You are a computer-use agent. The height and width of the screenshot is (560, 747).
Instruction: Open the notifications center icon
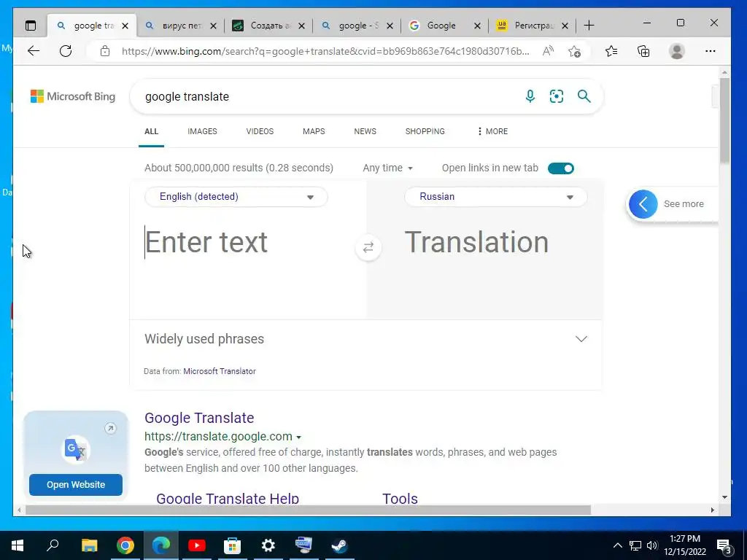(x=723, y=545)
